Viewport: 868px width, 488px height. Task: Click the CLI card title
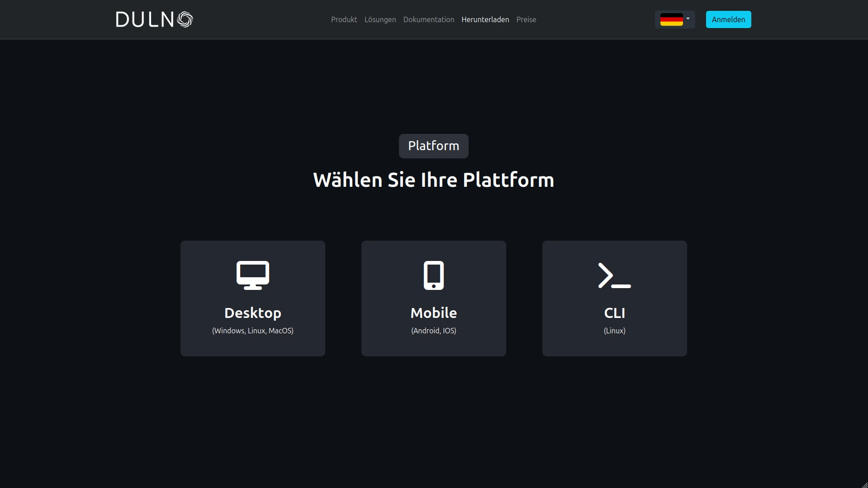coord(614,313)
